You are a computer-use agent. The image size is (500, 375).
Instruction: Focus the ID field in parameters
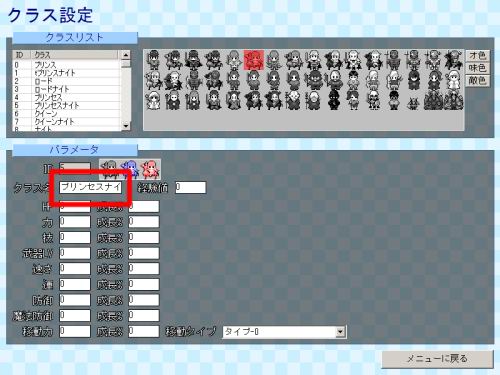pyautogui.click(x=75, y=168)
